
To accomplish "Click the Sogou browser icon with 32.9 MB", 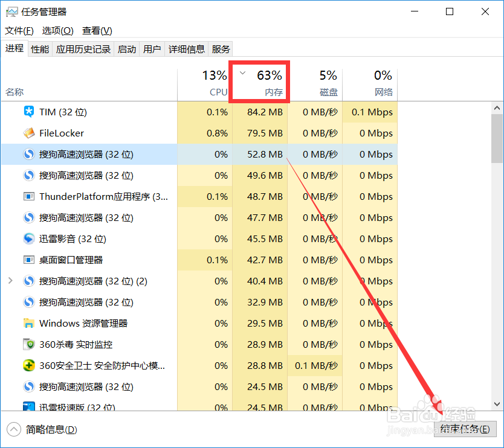I will tap(29, 302).
